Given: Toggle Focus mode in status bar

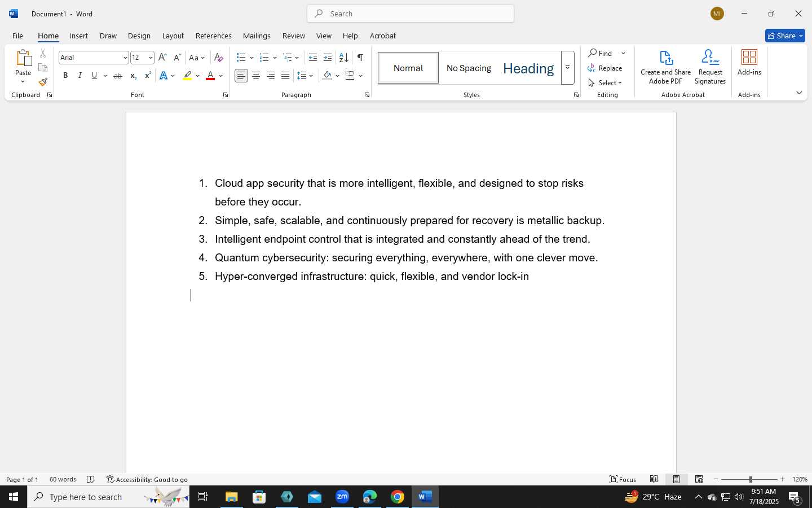Looking at the screenshot, I should tap(623, 480).
